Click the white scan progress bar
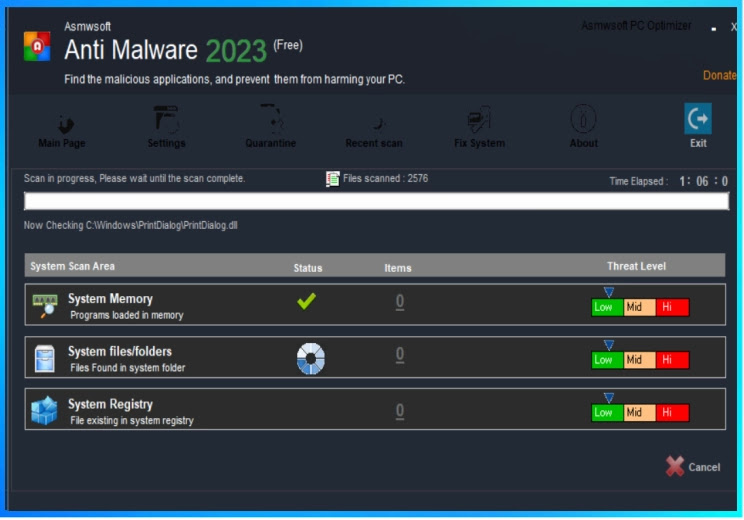 [x=376, y=201]
